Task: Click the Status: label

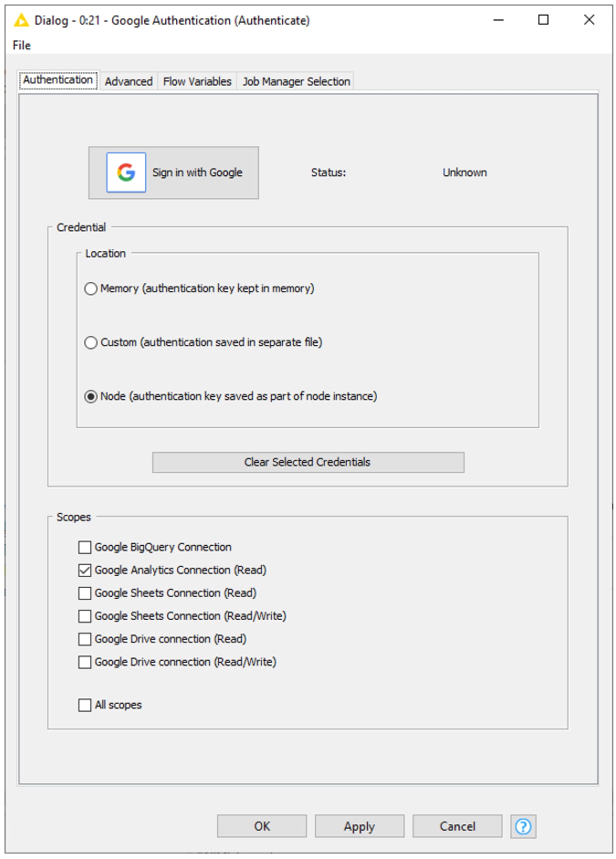Action: [x=328, y=173]
